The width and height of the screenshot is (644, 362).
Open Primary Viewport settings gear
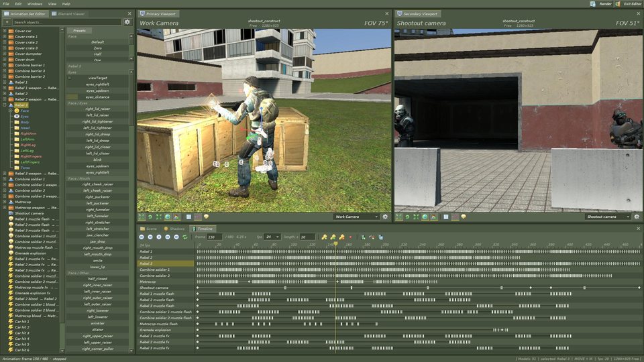coord(385,217)
